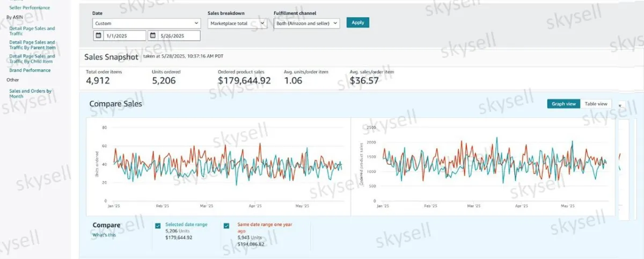Click the $194,086.82 comparison sales value
Screen dimensions: 644x259
[x=251, y=244]
